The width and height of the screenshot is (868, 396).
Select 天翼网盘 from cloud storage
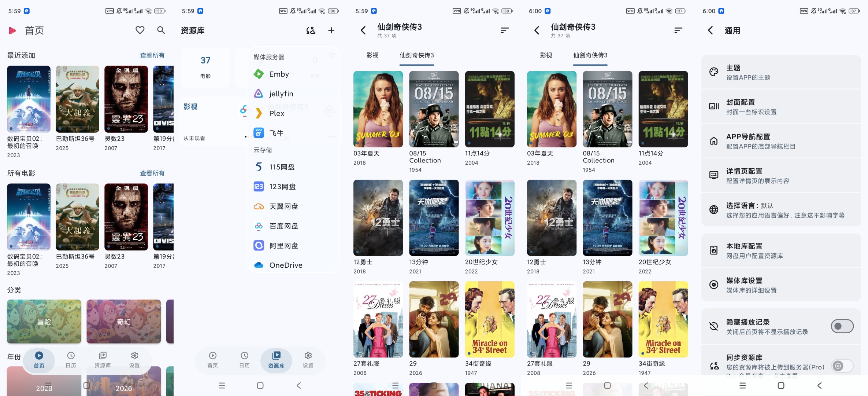(293, 206)
